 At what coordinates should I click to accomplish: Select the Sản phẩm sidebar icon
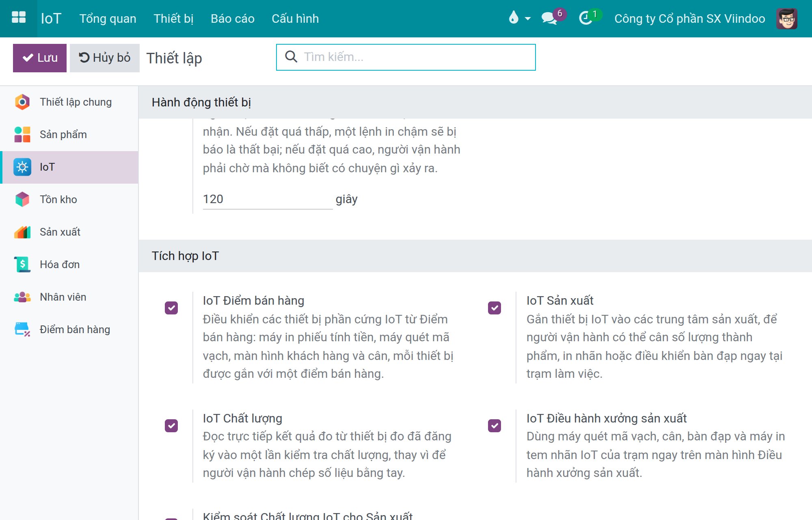click(x=22, y=134)
